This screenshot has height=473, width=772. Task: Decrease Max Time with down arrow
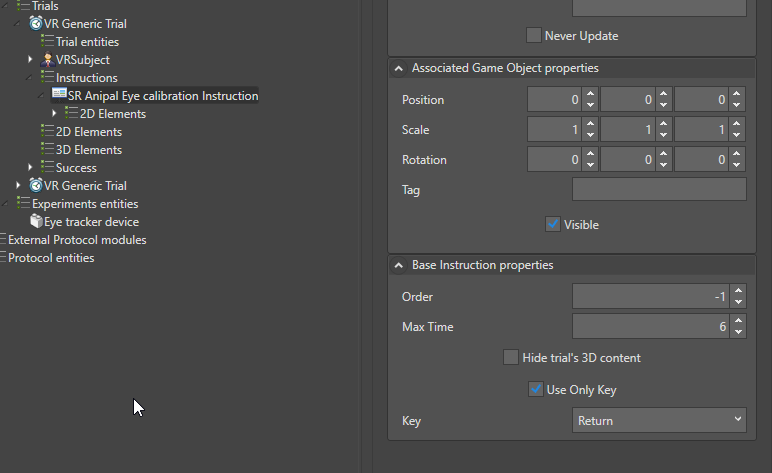click(x=739, y=332)
